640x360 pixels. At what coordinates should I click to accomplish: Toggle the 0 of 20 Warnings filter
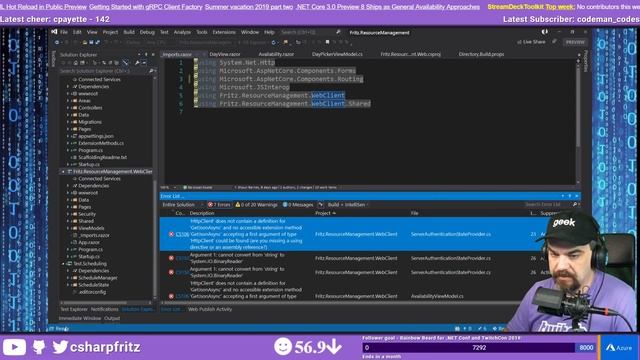coord(256,204)
